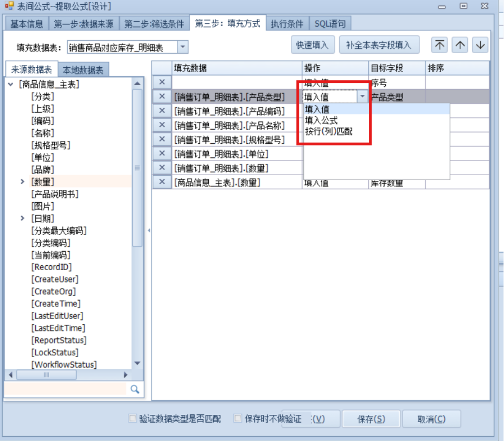Click the move-to-top arrow icon

click(440, 45)
